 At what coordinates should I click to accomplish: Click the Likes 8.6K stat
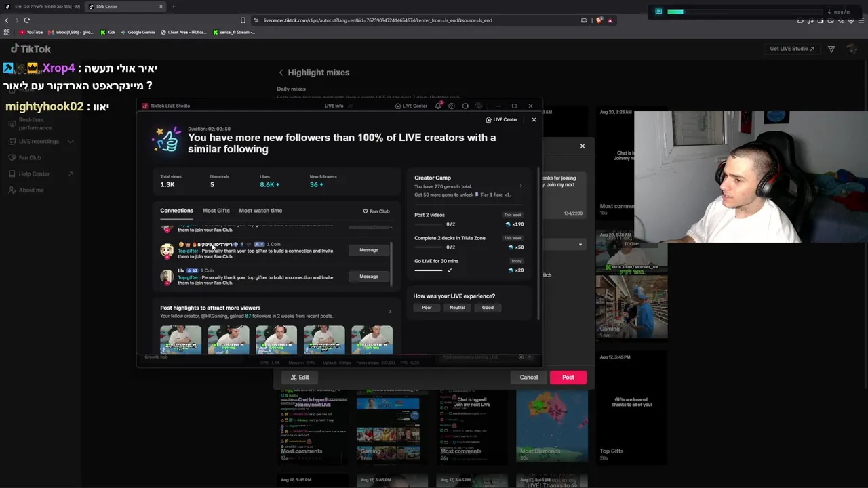[269, 181]
